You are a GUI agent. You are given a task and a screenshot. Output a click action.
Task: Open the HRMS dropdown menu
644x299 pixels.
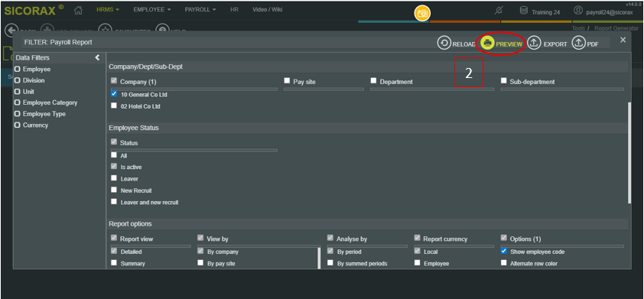(x=108, y=9)
